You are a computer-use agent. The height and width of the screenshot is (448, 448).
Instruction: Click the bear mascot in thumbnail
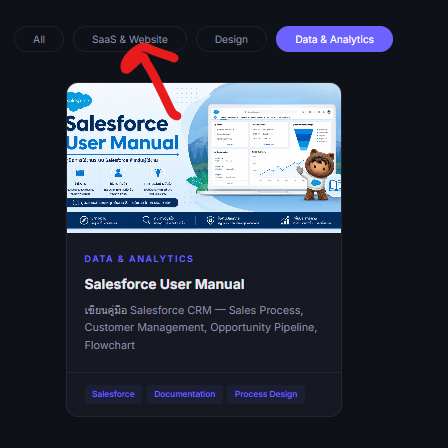(317, 175)
